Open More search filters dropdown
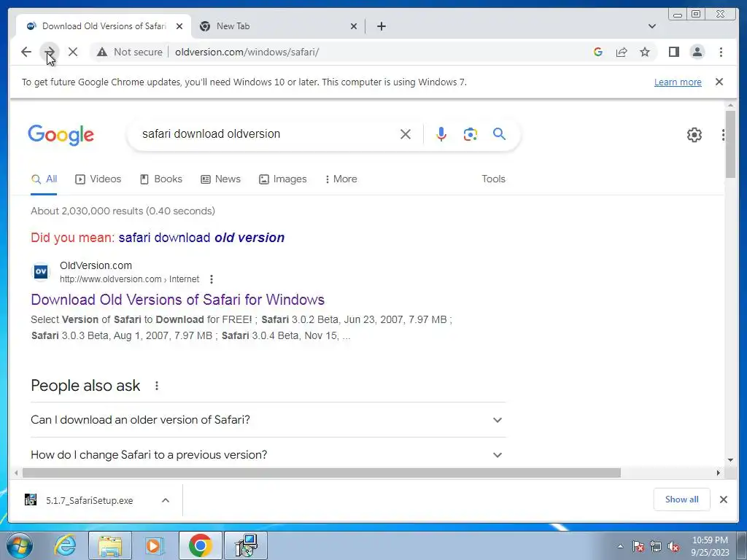The width and height of the screenshot is (747, 560). coord(341,179)
